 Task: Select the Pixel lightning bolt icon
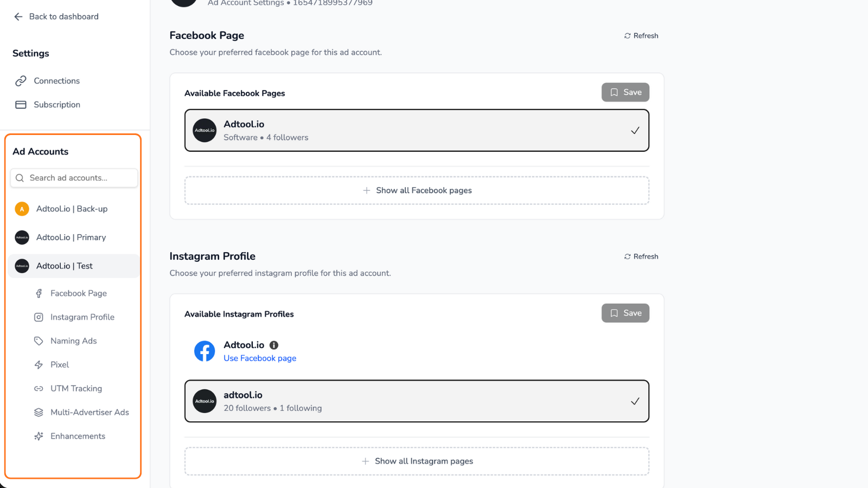click(x=39, y=364)
